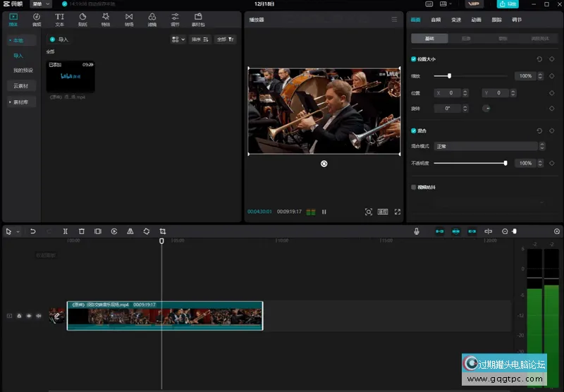564x392 pixels.
Task: Click the delete trash icon in timeline toolbar
Action: pyautogui.click(x=81, y=231)
